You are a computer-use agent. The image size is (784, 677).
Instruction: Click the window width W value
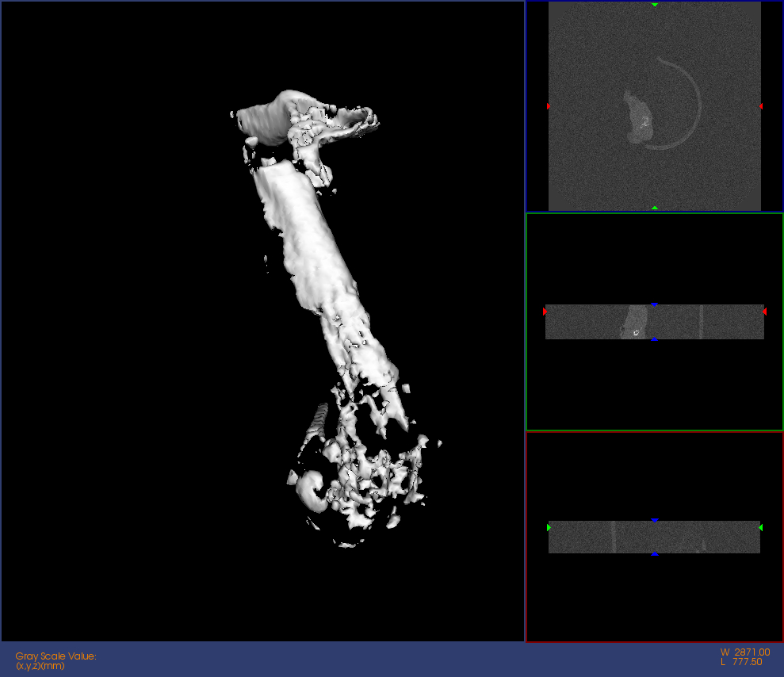click(744, 652)
